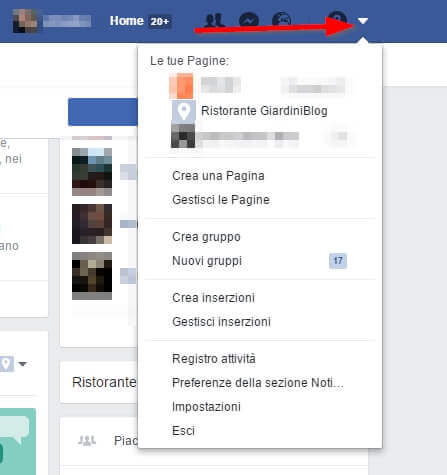Click the location pin icon in the left sidebar

click(x=6, y=364)
